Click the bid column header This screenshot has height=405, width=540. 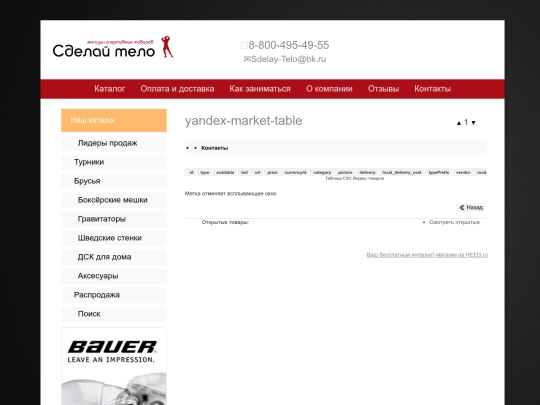point(245,172)
